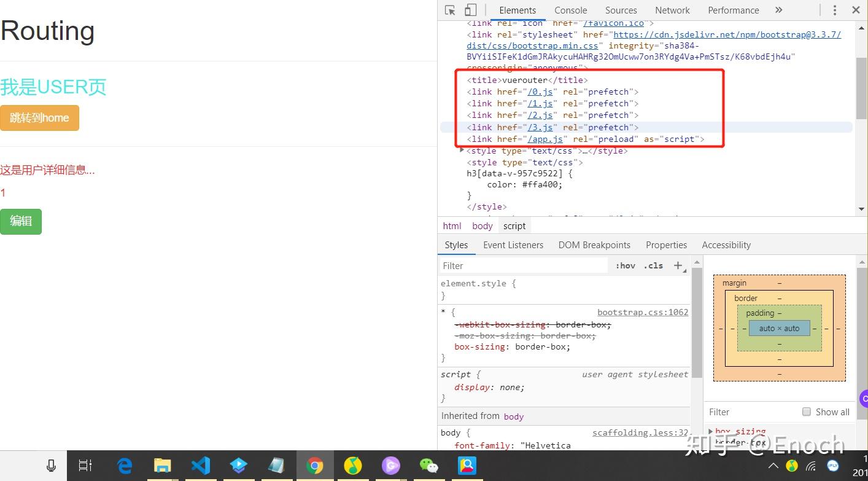Click the padding area of box model

[760, 313]
